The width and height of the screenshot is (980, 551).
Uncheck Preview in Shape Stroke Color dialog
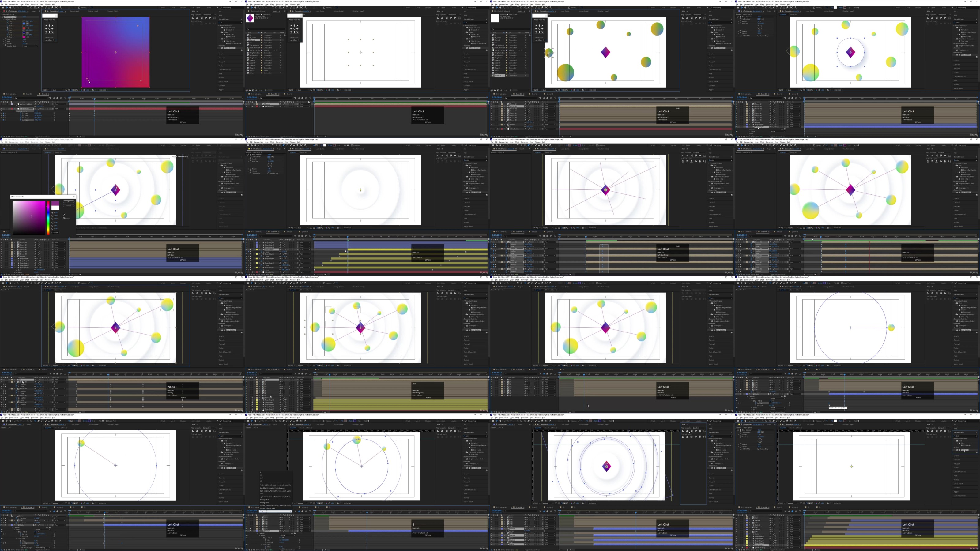coord(64,218)
